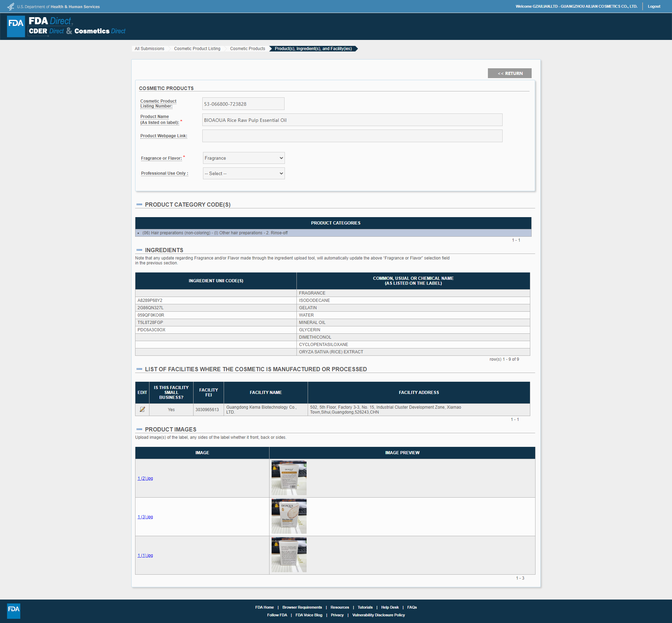This screenshot has height=623, width=672.
Task: Collapse the facilities list section
Action: 139,369
